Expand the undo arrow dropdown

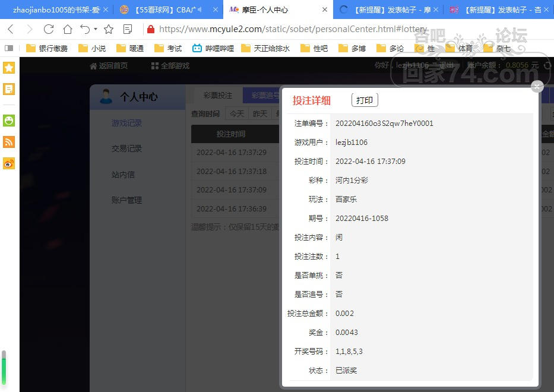[x=96, y=29]
